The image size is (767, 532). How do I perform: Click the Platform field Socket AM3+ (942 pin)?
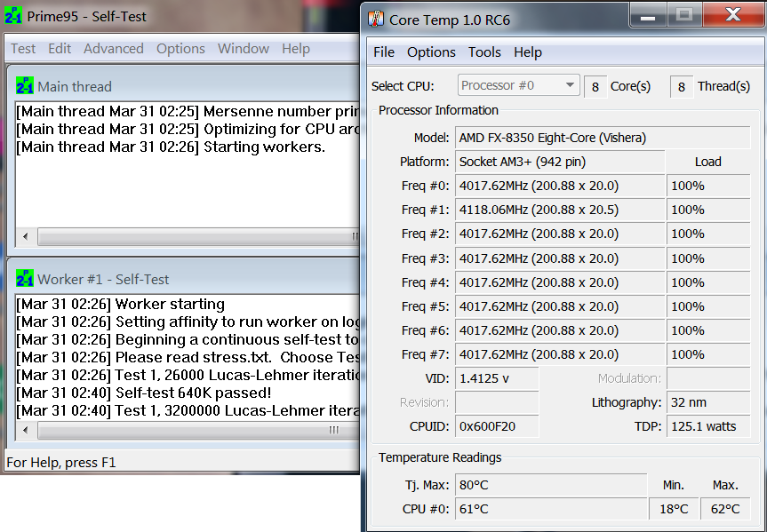coord(560,162)
